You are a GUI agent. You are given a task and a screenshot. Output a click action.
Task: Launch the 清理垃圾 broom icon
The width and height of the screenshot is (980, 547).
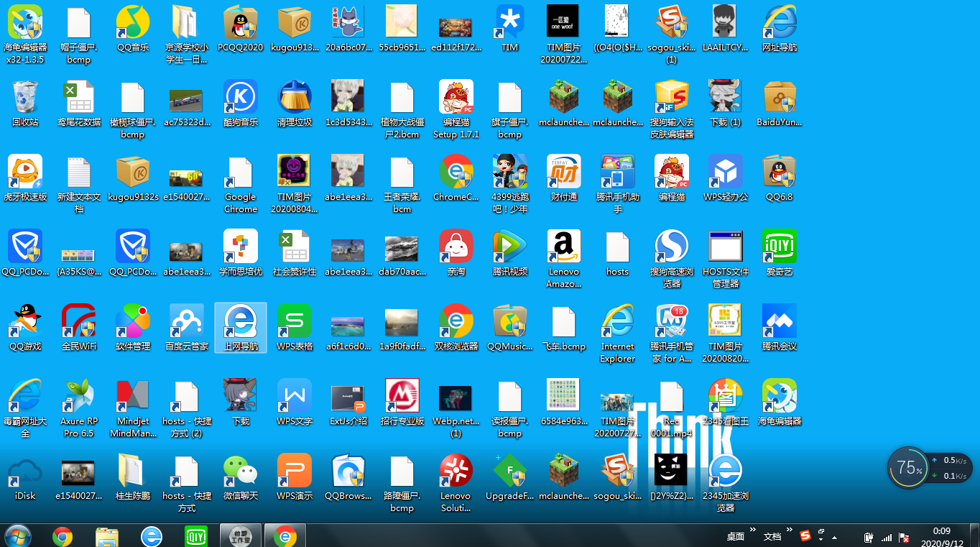tap(295, 104)
